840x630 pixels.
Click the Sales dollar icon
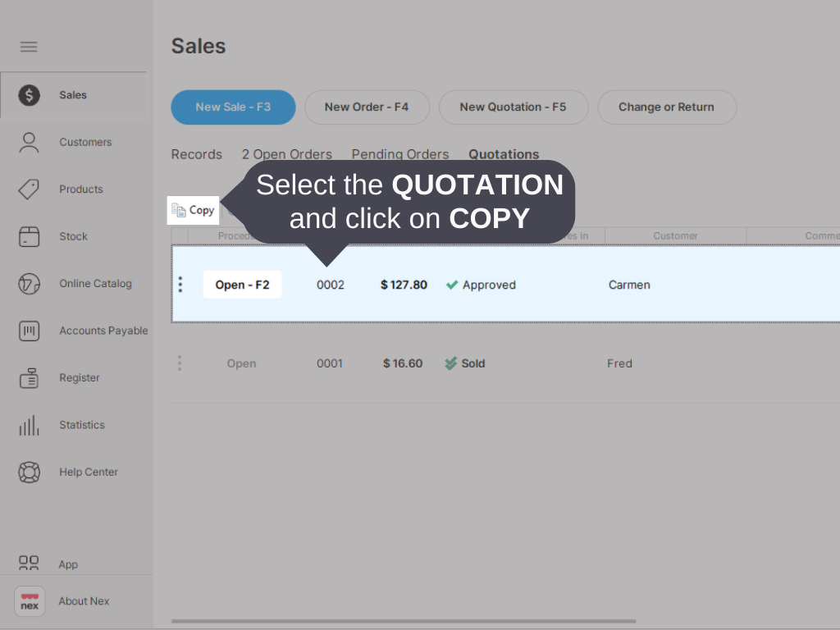[x=29, y=95]
